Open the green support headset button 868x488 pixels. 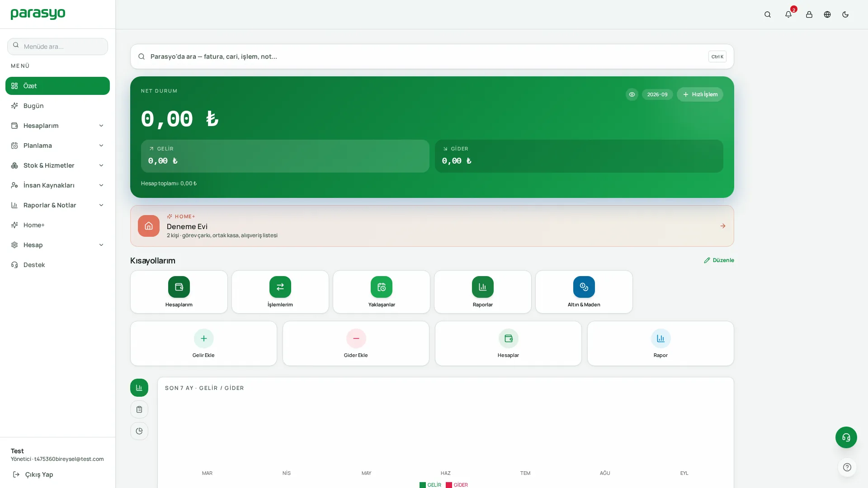pyautogui.click(x=846, y=437)
